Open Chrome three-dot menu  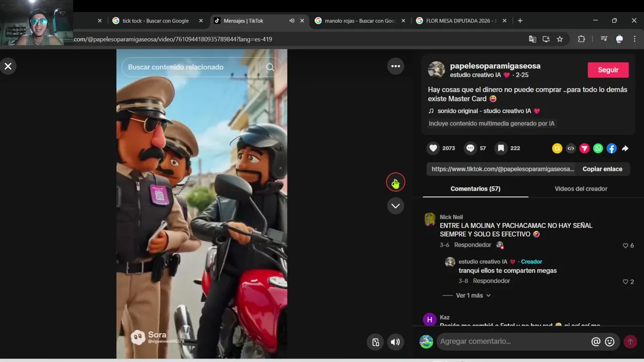click(x=634, y=39)
